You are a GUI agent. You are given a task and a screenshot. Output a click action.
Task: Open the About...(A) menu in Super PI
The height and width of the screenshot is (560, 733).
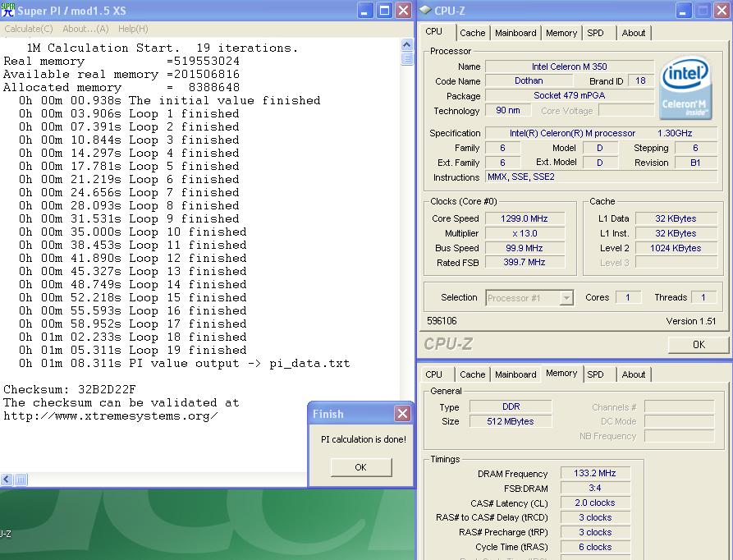click(x=85, y=29)
